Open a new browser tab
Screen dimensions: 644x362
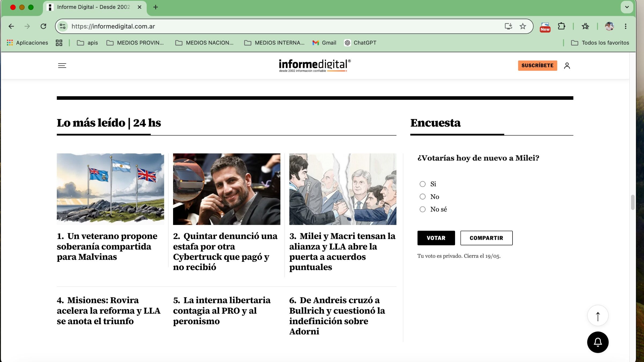pos(156,7)
